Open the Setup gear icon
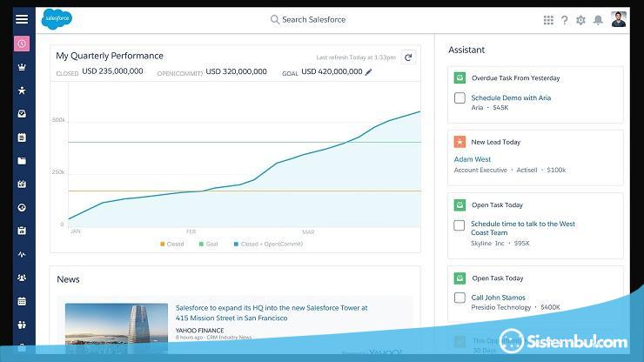Image resolution: width=644 pixels, height=362 pixels. pyautogui.click(x=580, y=20)
